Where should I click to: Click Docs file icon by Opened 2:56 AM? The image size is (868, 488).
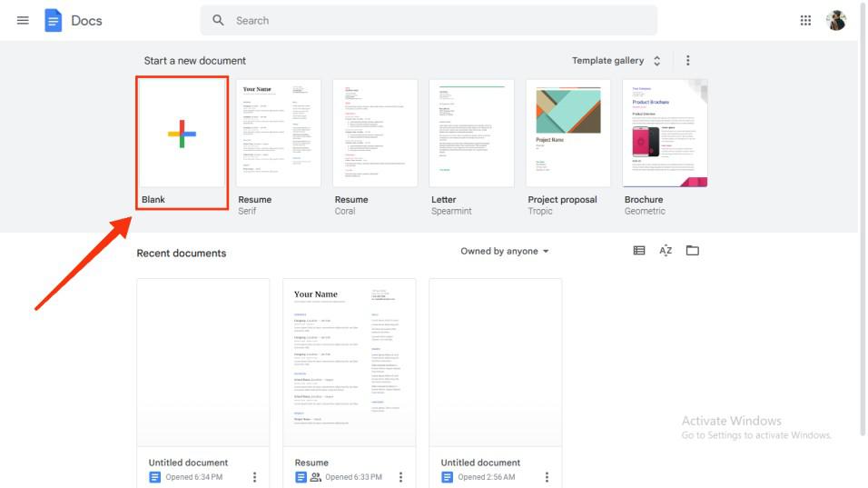click(447, 477)
